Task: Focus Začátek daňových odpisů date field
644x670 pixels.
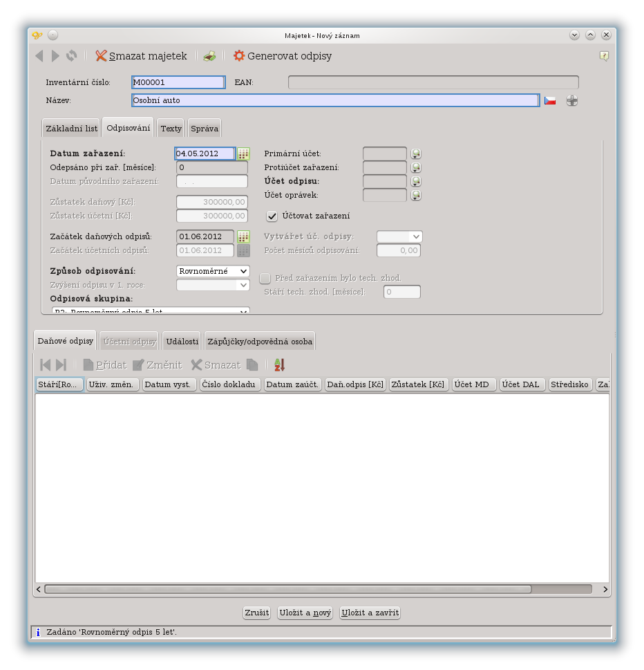Action: coord(205,236)
